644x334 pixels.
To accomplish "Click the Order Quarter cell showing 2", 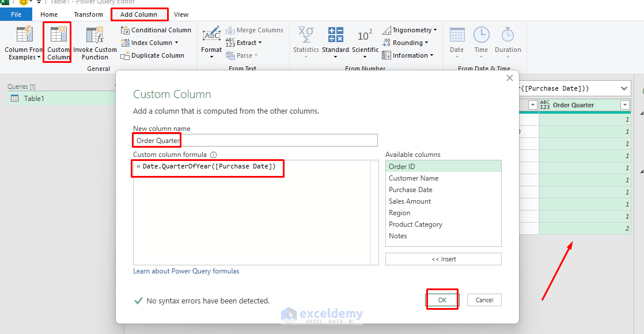I will 585,228.
